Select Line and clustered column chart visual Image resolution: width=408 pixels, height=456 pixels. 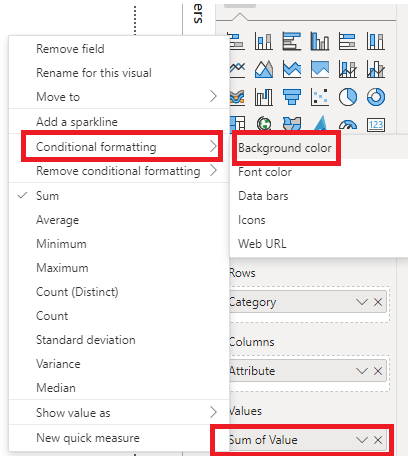click(x=376, y=69)
